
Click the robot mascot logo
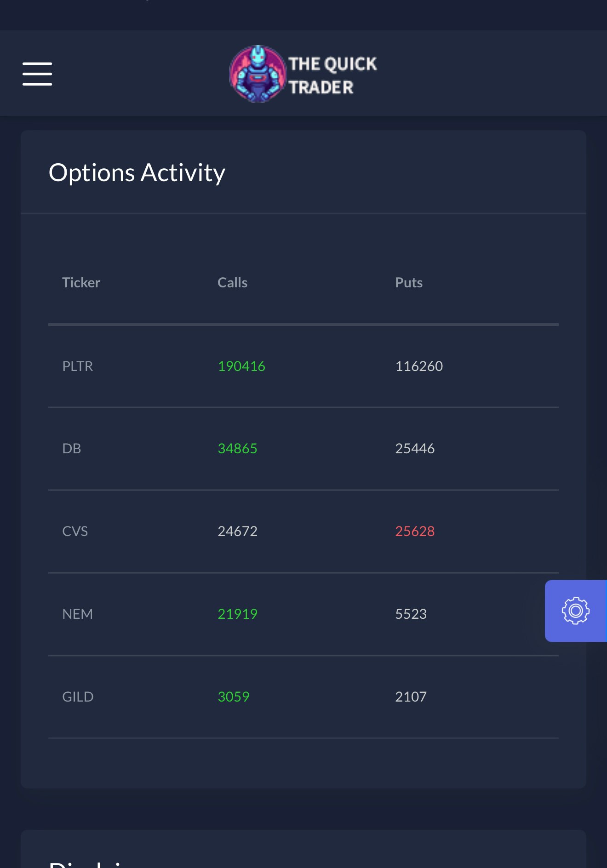(258, 74)
